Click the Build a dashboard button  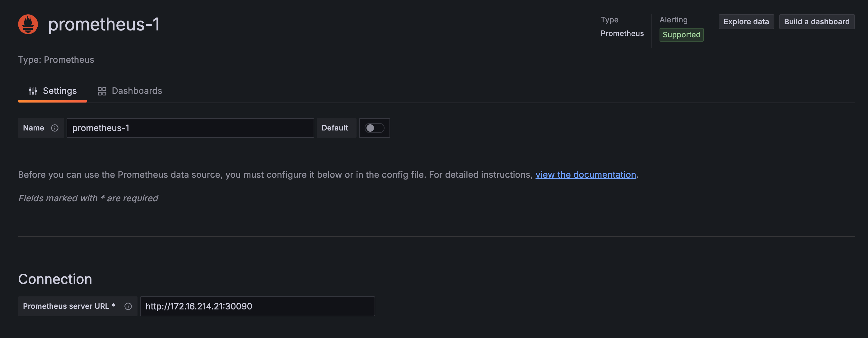(x=816, y=21)
